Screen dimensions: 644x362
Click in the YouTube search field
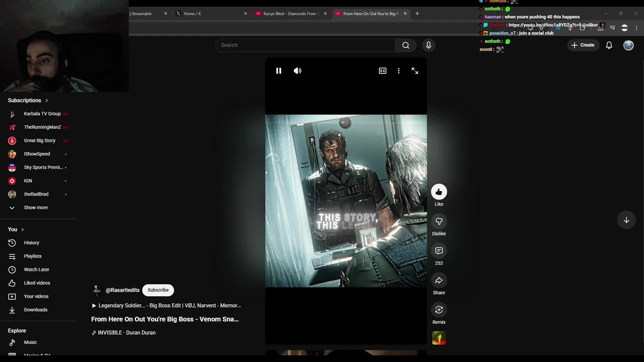coord(305,45)
